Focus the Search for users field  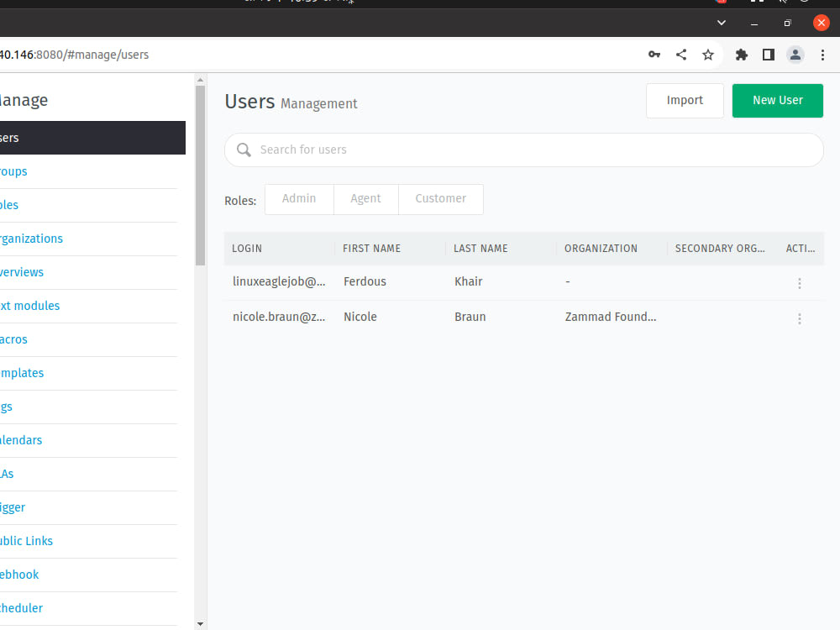tap(524, 150)
